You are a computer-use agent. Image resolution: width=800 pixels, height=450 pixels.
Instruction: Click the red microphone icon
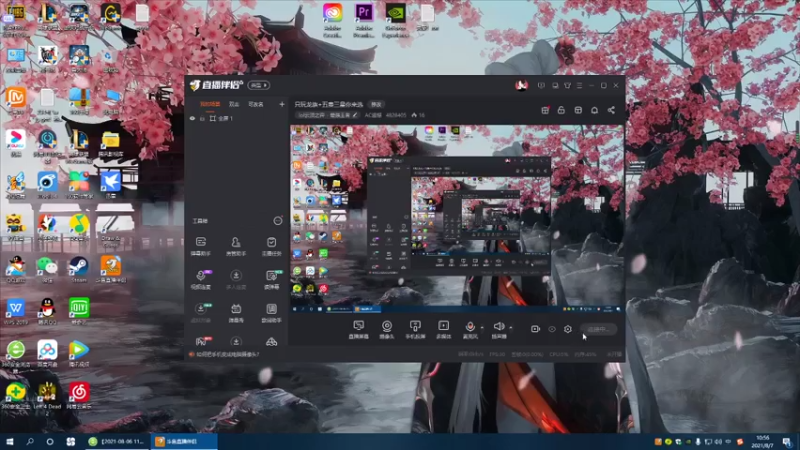tap(470, 327)
